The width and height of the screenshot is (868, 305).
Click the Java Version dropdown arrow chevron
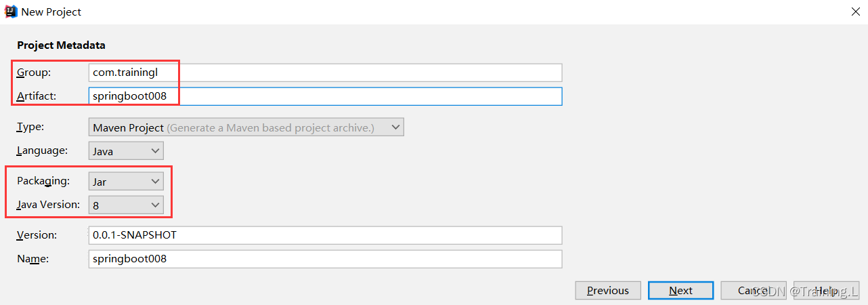click(x=156, y=205)
